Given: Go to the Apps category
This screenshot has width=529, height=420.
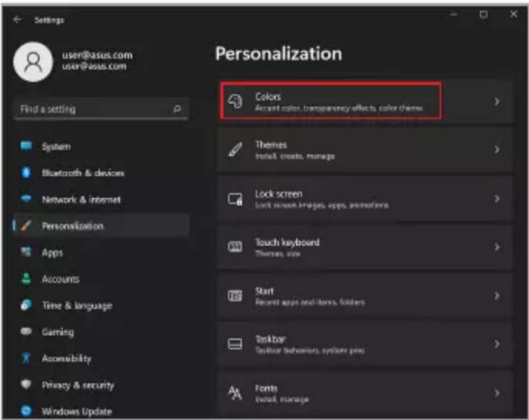Looking at the screenshot, I should click(x=101, y=252).
